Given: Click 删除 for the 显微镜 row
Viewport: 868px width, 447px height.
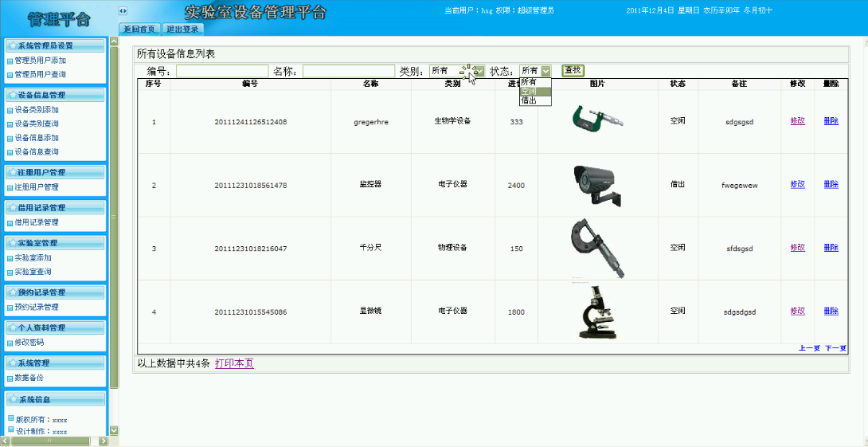Looking at the screenshot, I should pos(831,311).
